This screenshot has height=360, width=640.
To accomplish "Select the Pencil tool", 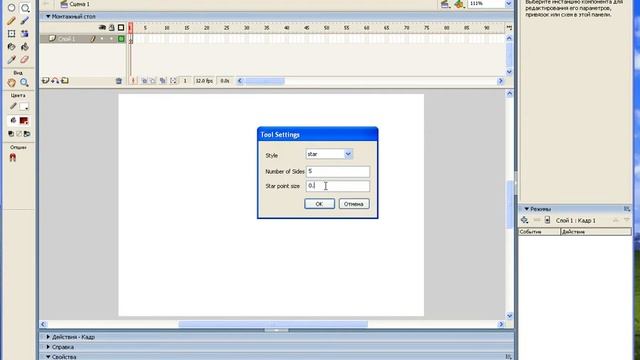I will coord(11,21).
